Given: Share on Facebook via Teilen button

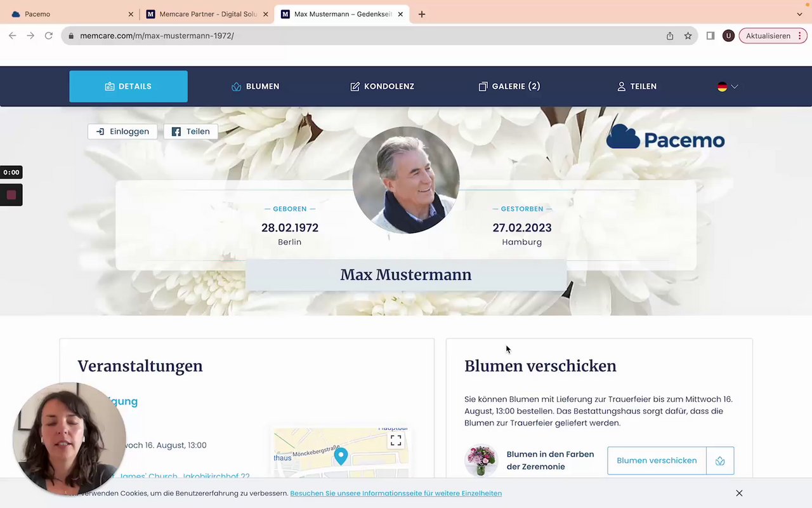Looking at the screenshot, I should [191, 131].
